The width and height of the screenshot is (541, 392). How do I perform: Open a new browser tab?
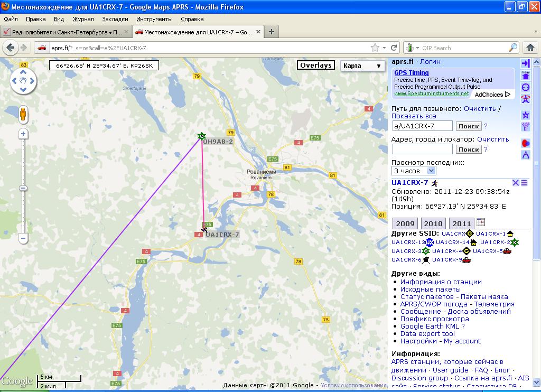(x=272, y=32)
